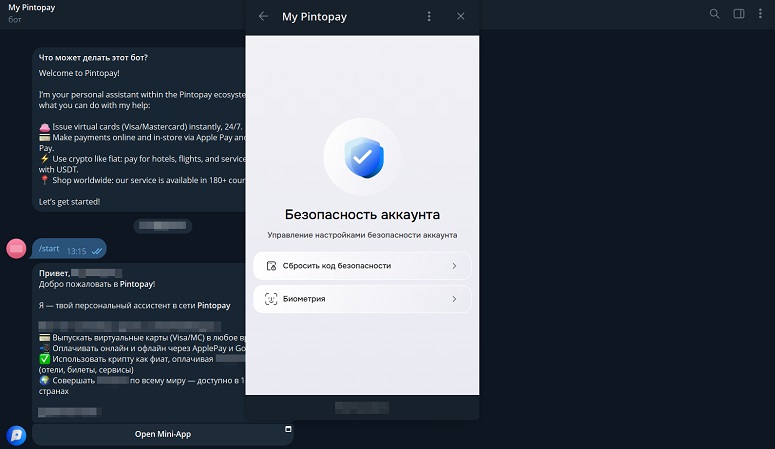Toggle the chat side panel icon
This screenshot has height=449, width=775.
pos(739,14)
